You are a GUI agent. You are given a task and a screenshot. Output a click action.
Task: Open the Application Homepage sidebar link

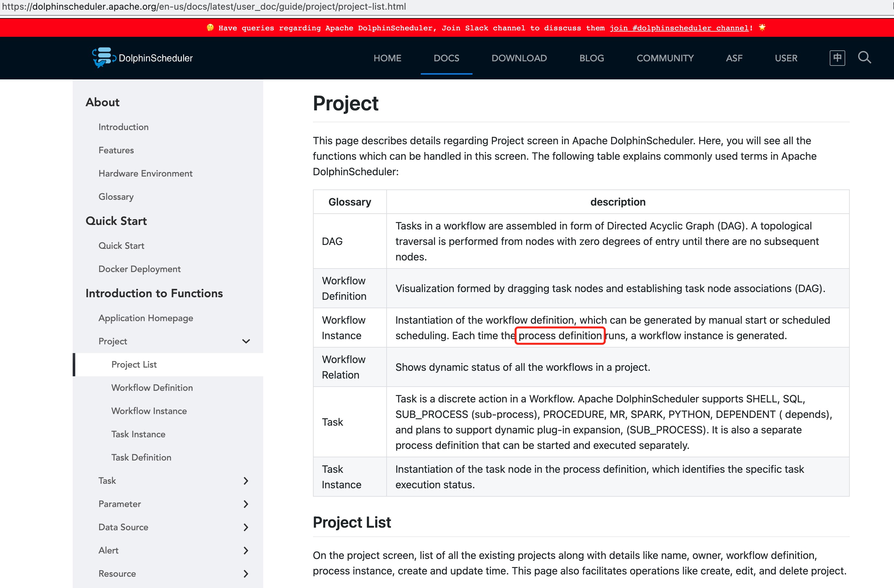click(146, 318)
